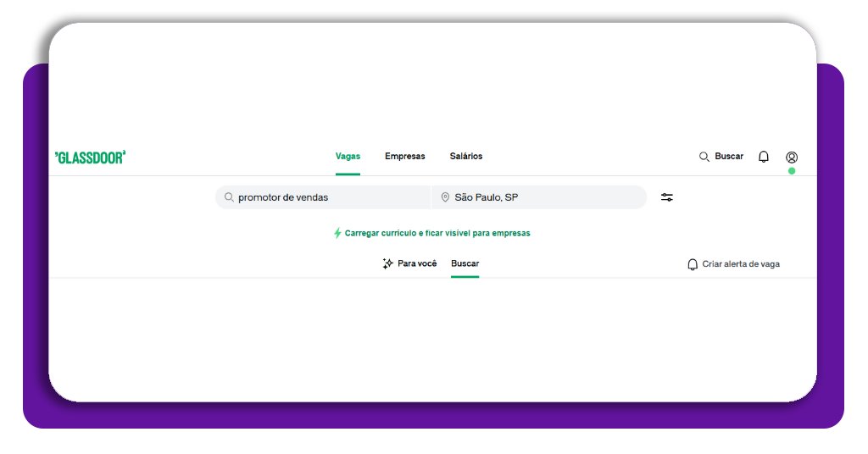Click the Buscar label in the top navigation
This screenshot has height=454, width=868.
point(729,157)
